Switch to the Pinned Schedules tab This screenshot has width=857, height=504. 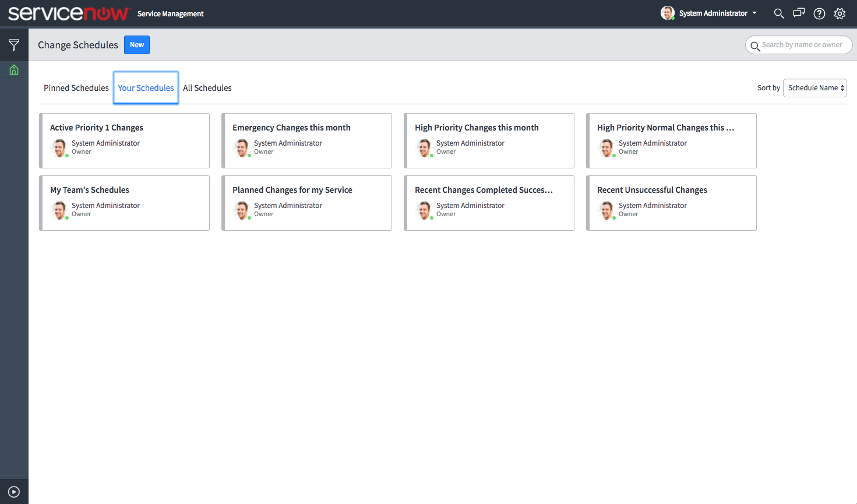coord(76,88)
